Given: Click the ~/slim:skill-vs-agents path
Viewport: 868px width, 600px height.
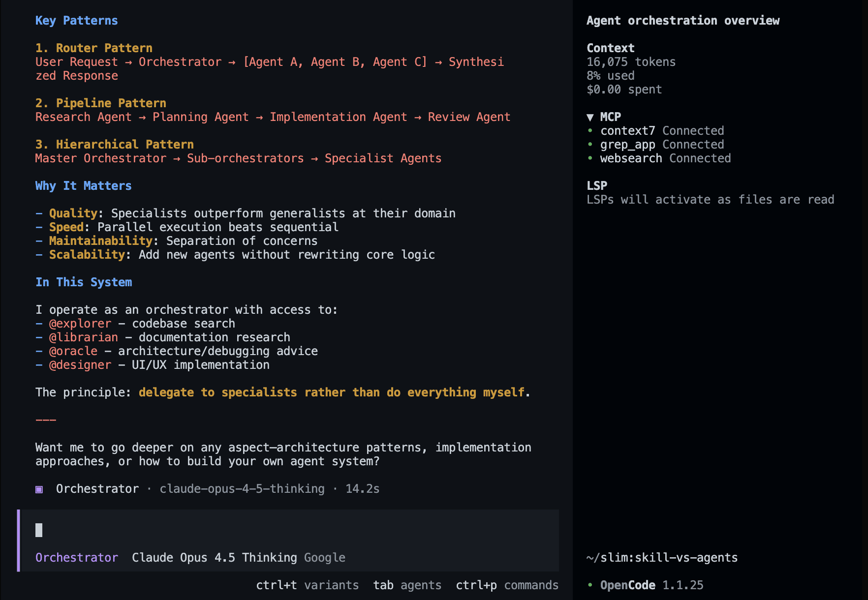Looking at the screenshot, I should [662, 558].
